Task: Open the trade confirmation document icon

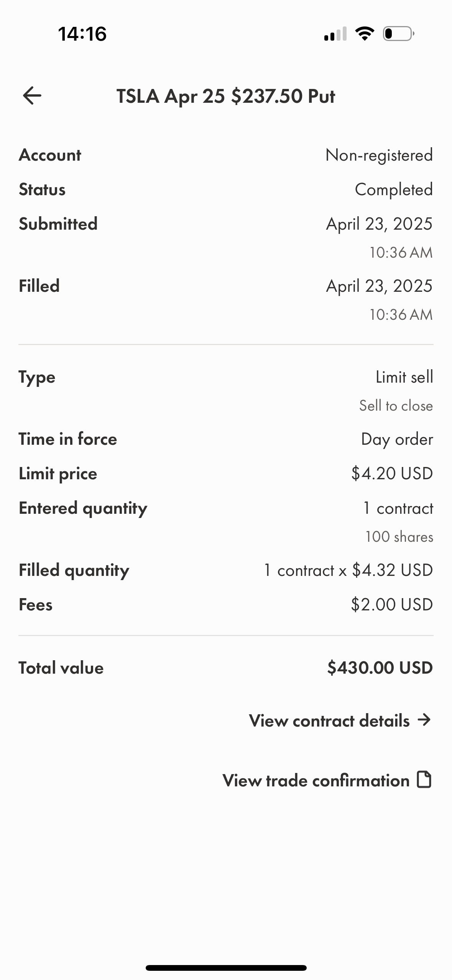Action: point(424,779)
